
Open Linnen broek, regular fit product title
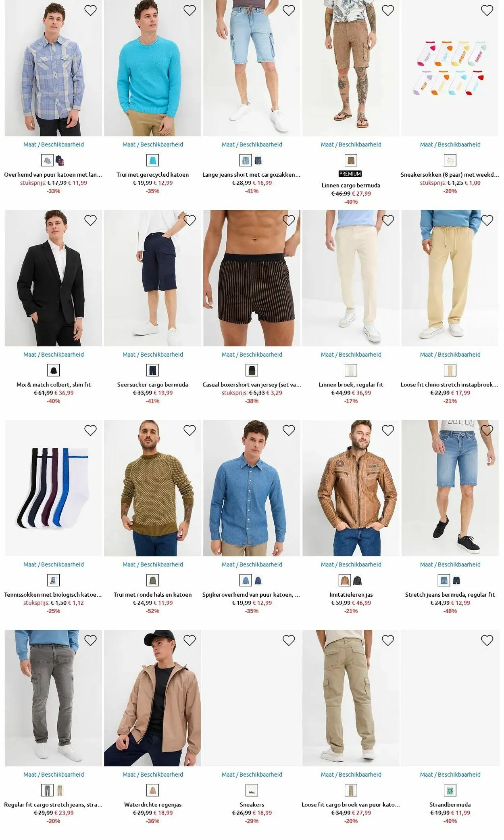click(x=351, y=384)
